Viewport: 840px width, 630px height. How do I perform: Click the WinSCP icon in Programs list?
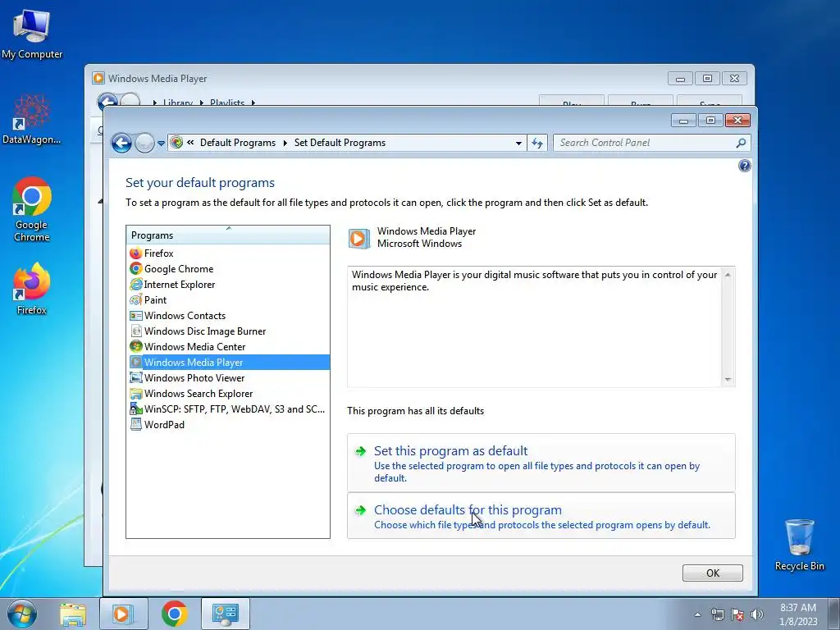(136, 409)
